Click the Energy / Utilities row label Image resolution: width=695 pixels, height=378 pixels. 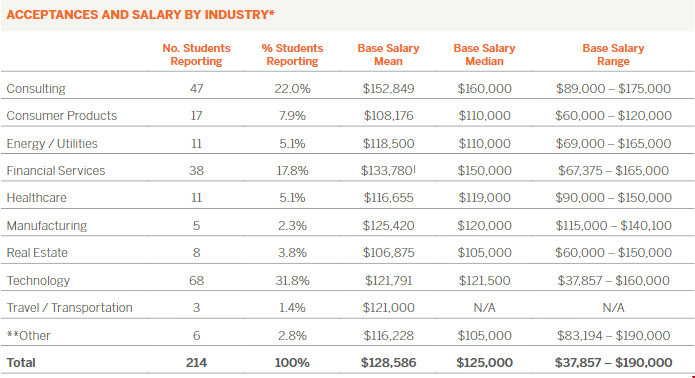click(52, 144)
